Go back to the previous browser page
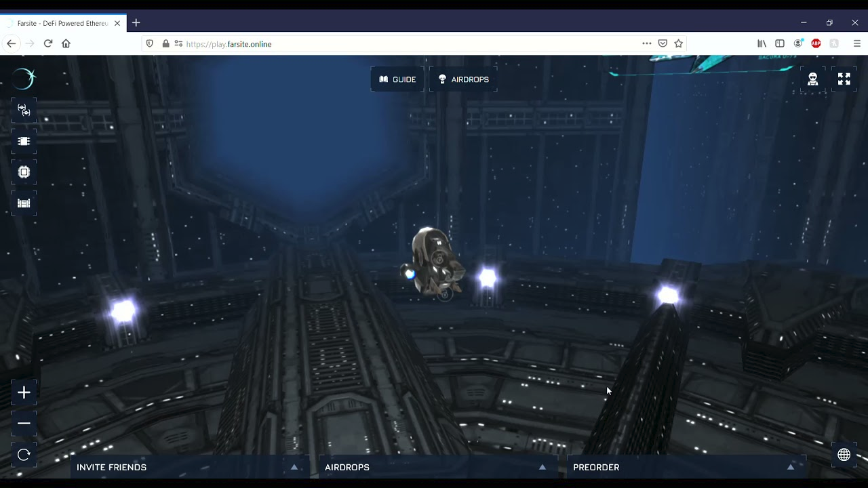This screenshot has height=488, width=868. click(x=12, y=43)
